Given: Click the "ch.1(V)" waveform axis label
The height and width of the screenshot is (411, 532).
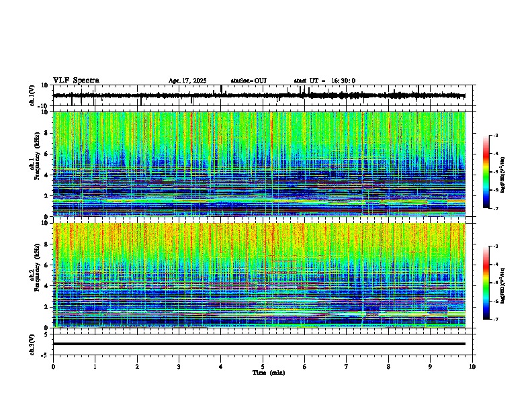Looking at the screenshot, I should [32, 95].
